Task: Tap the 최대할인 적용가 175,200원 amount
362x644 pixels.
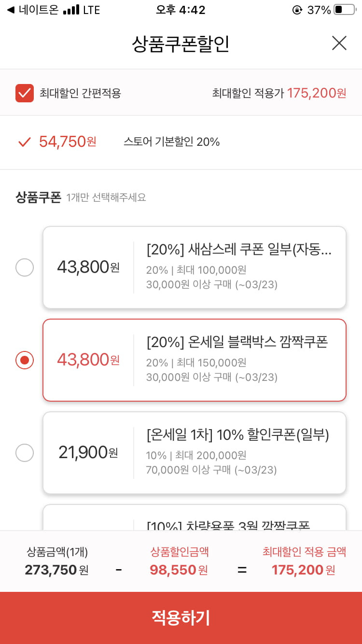Action: 317,93
